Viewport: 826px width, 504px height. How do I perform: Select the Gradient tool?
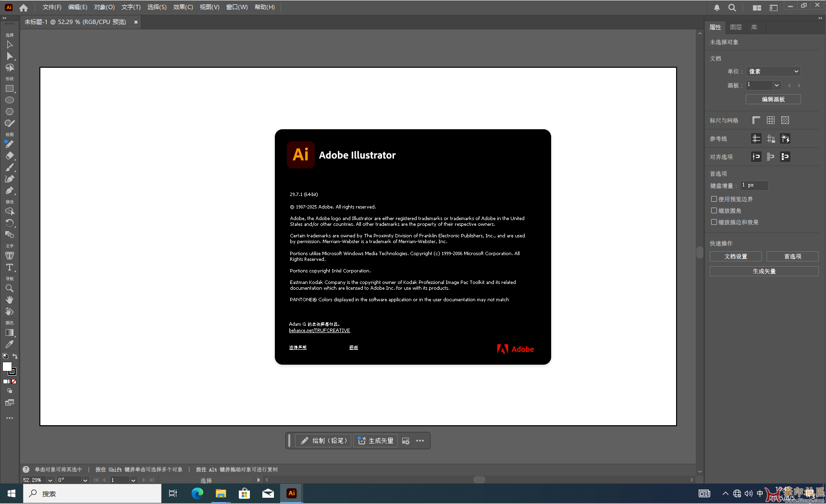tap(10, 332)
